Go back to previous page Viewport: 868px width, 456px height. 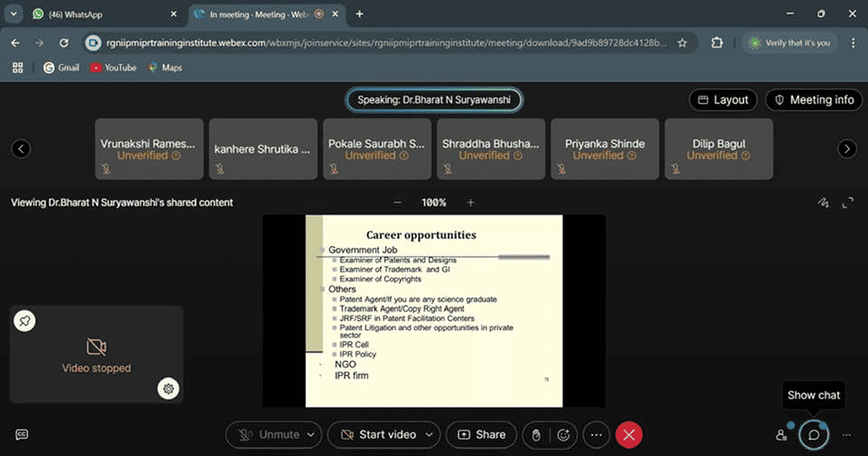[x=15, y=43]
